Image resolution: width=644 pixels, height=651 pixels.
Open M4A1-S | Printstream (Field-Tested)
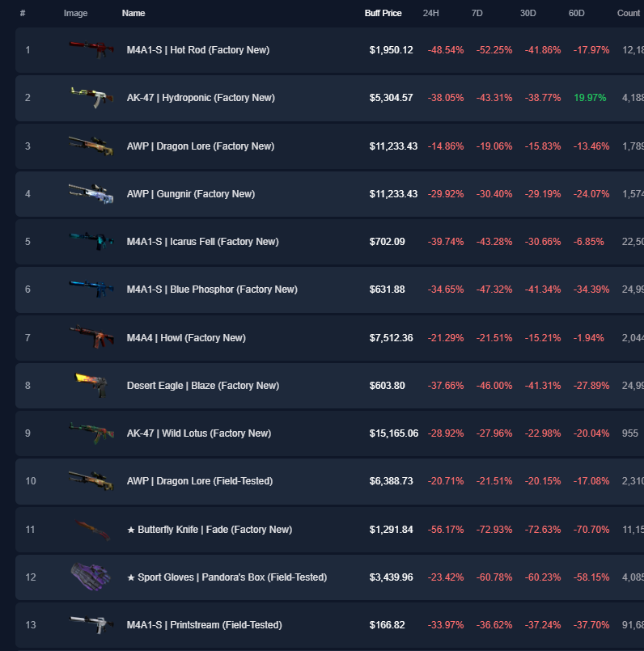point(205,625)
